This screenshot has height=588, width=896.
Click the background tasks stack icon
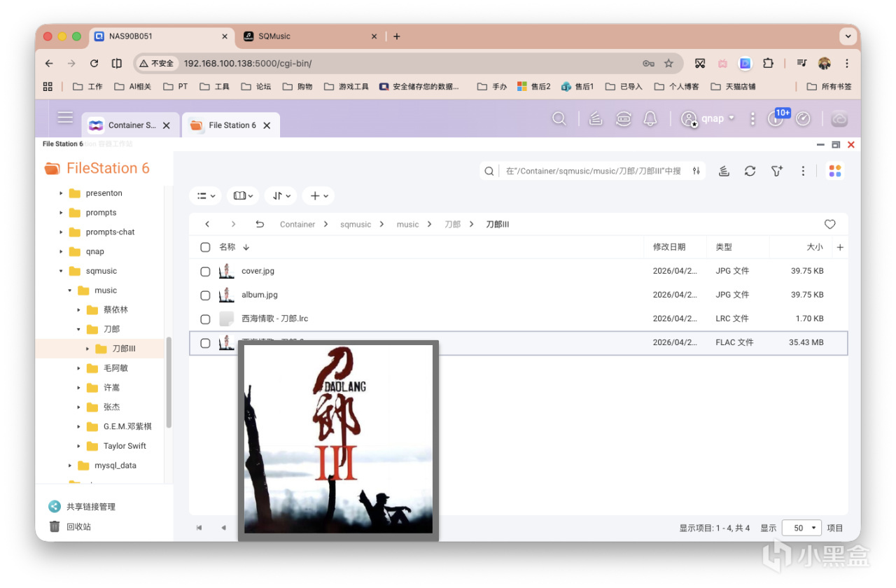pyautogui.click(x=595, y=119)
